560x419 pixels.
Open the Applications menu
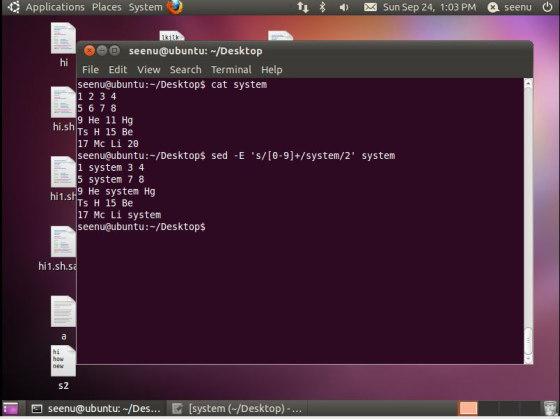click(55, 7)
